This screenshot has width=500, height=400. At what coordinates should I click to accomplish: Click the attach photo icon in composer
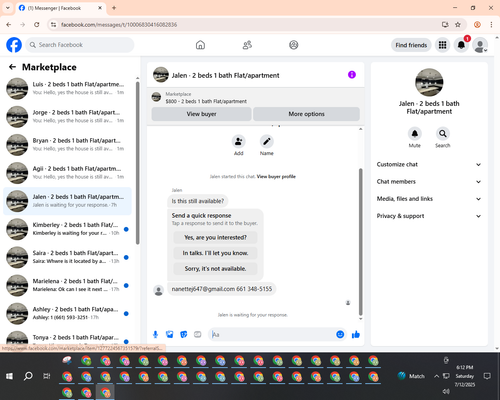coord(170,334)
